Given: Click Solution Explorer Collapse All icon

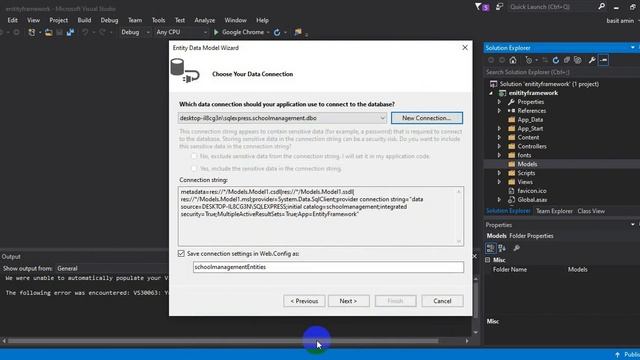Looking at the screenshot, I should pos(567,60).
